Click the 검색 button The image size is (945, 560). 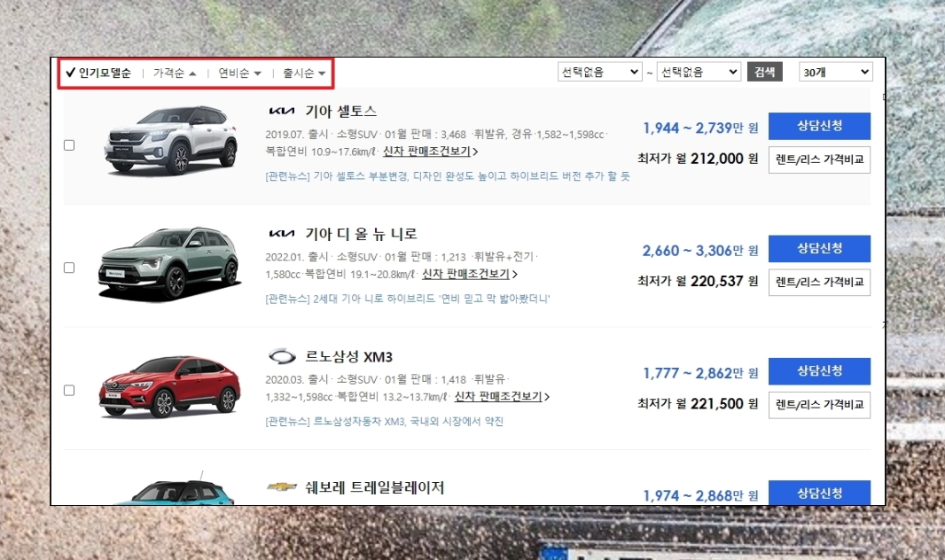(765, 72)
